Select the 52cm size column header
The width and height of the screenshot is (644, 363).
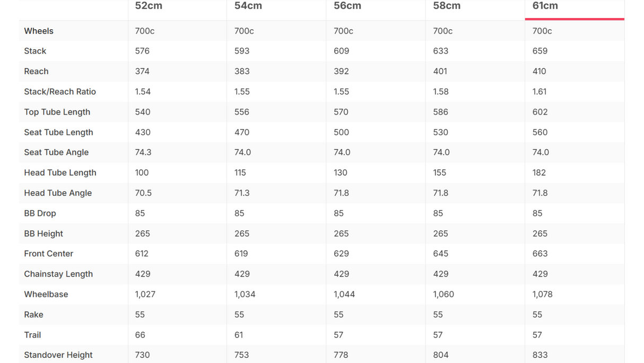(x=149, y=6)
